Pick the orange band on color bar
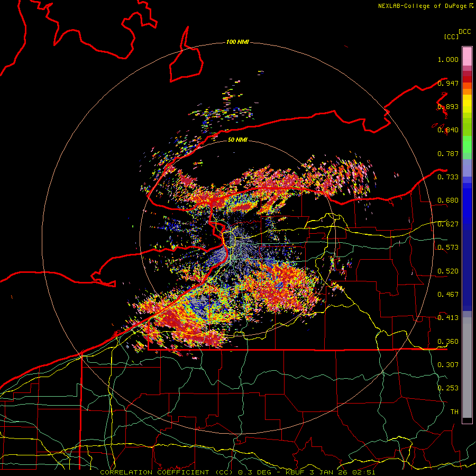476x476 pixels. tap(467, 91)
